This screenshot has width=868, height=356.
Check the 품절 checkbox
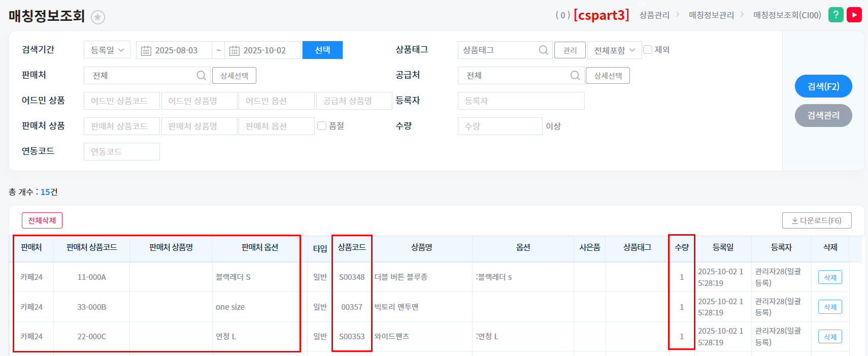point(322,125)
